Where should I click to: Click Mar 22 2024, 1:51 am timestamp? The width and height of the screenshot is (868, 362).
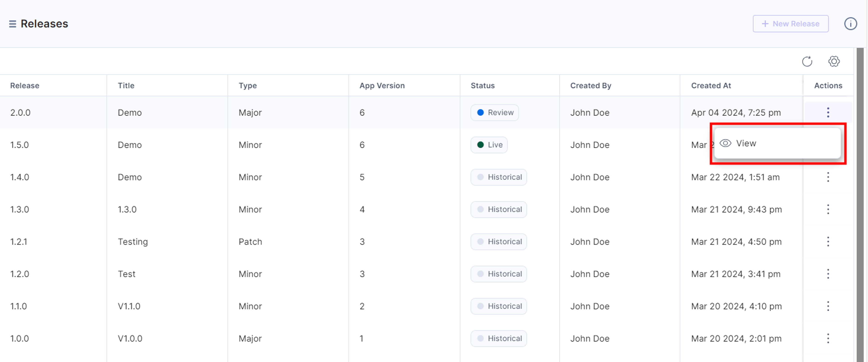(x=735, y=177)
